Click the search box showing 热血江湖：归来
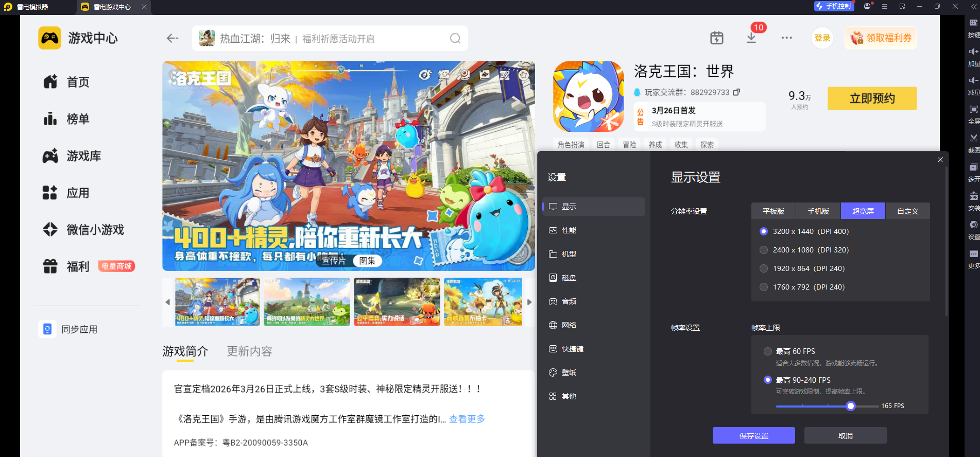980x457 pixels. click(330, 38)
